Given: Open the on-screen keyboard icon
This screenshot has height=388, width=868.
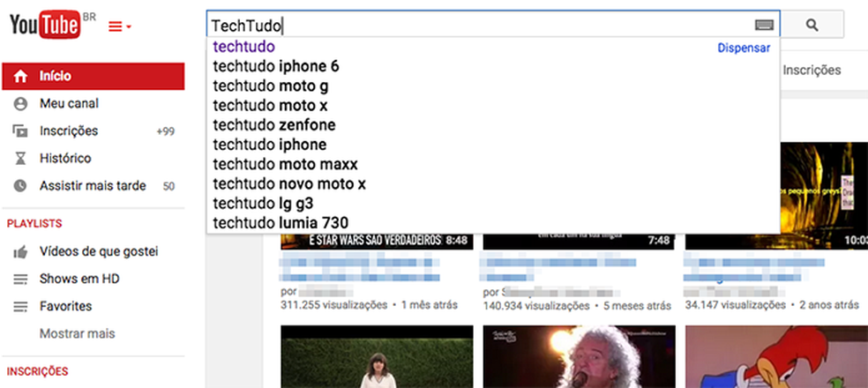Looking at the screenshot, I should (764, 25).
